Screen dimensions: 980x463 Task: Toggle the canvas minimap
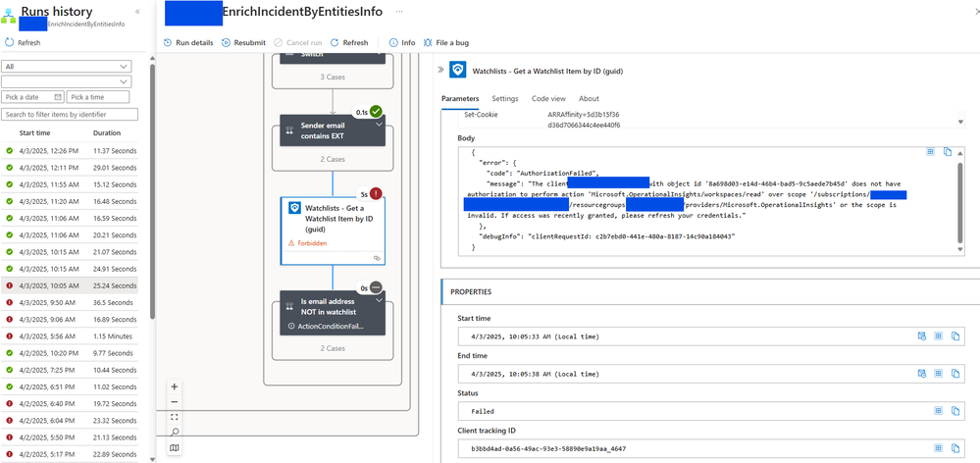[175, 447]
